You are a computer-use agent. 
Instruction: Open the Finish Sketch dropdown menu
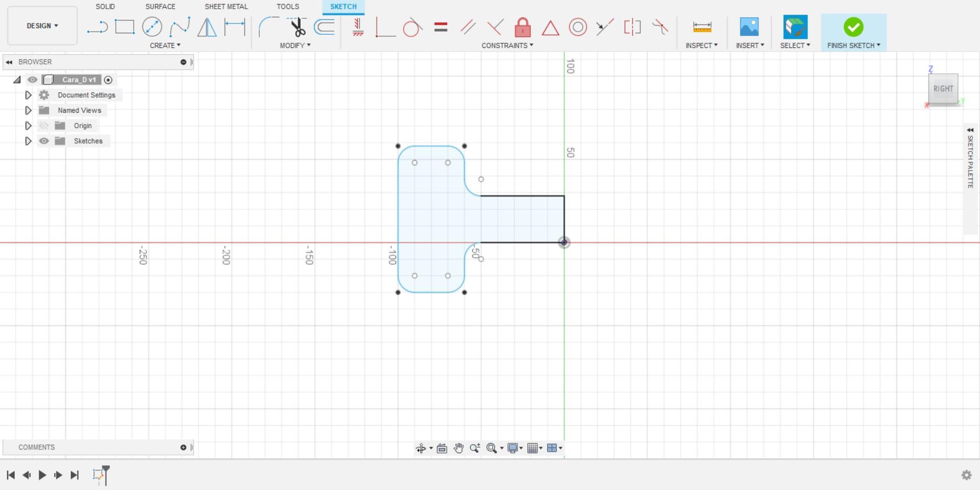(x=854, y=45)
